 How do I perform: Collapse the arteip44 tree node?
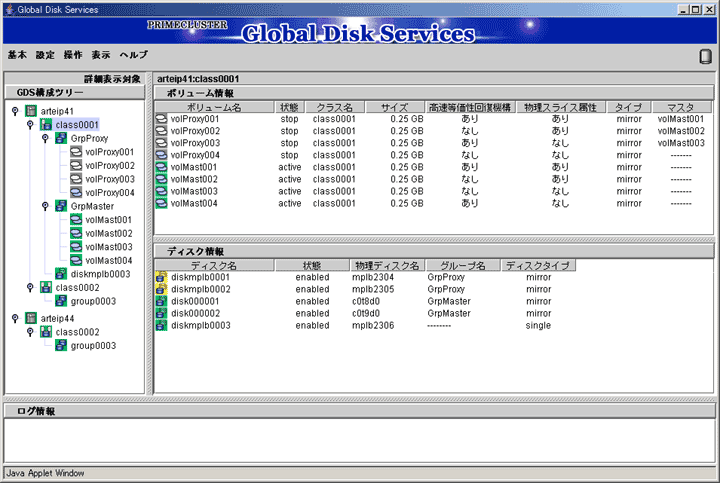tap(15, 318)
